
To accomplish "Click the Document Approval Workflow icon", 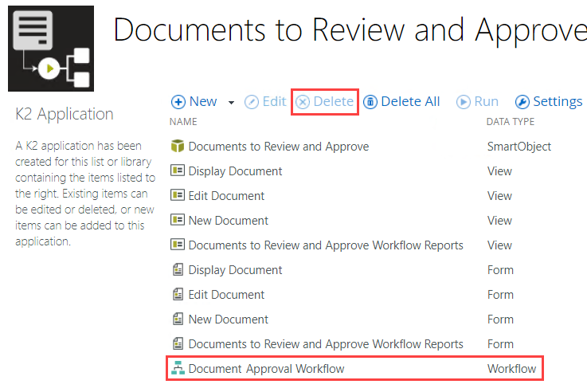I will pyautogui.click(x=178, y=368).
